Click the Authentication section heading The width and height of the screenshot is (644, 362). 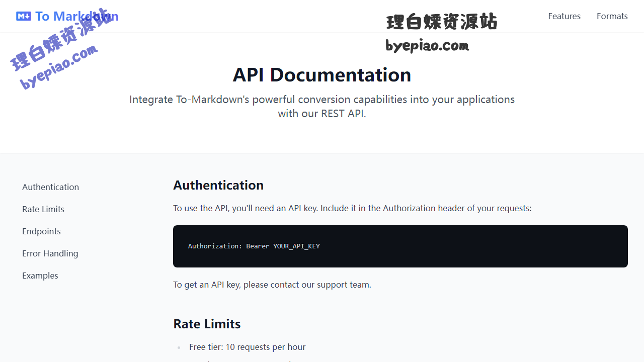(218, 185)
